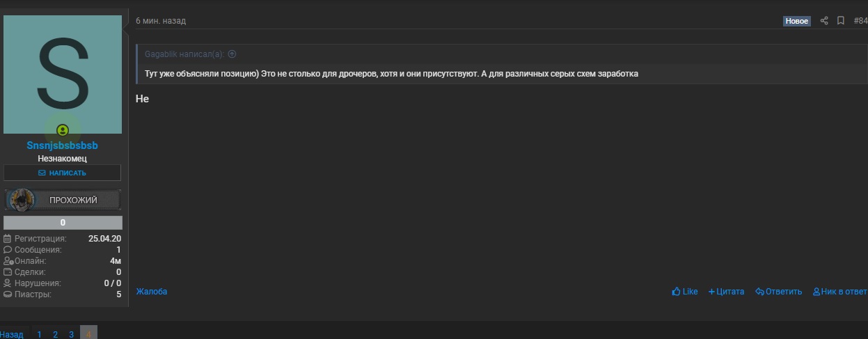Click the Онлайн value 4м
Screen dimensions: 868x339
pyautogui.click(x=116, y=261)
